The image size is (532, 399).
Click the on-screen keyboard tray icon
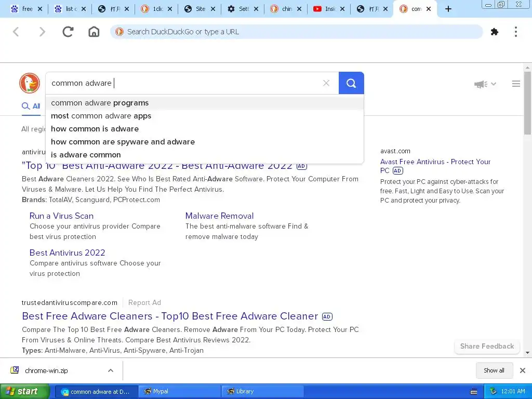click(x=474, y=392)
